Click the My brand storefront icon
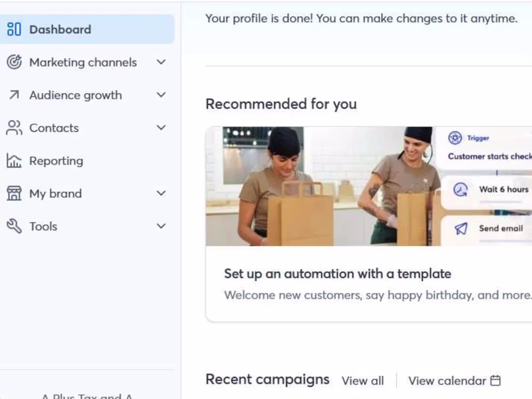Viewport: 532px width, 399px height. coord(15,193)
